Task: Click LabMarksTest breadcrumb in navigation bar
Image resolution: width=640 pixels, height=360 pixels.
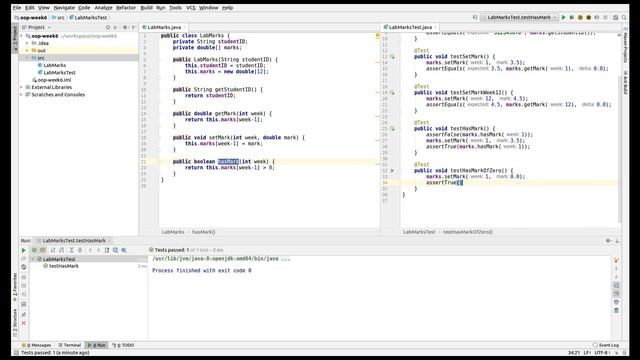Action: click(88, 18)
